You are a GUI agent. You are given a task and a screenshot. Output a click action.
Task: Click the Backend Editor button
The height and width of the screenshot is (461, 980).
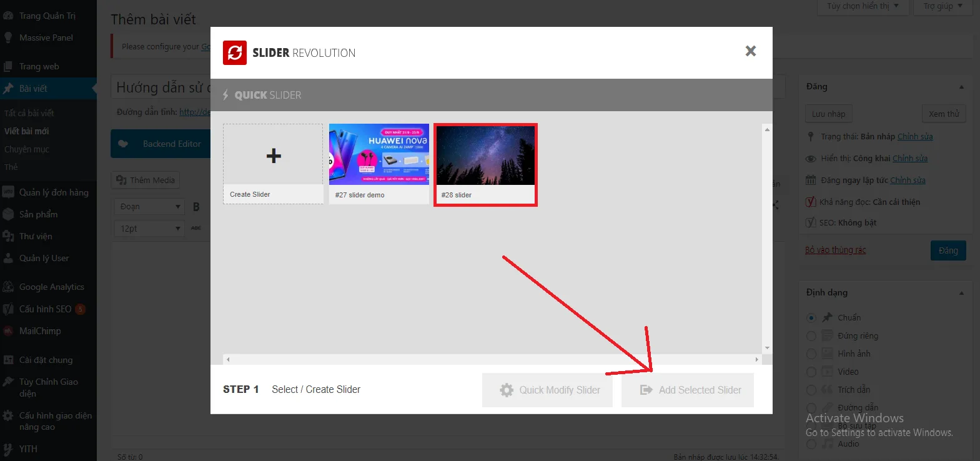tap(161, 144)
